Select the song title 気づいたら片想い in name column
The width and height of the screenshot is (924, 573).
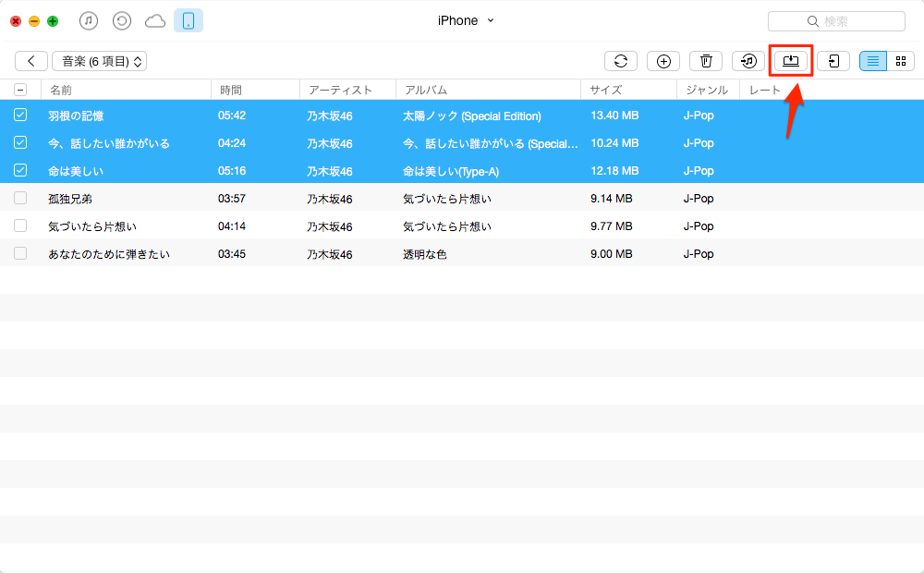click(x=92, y=227)
